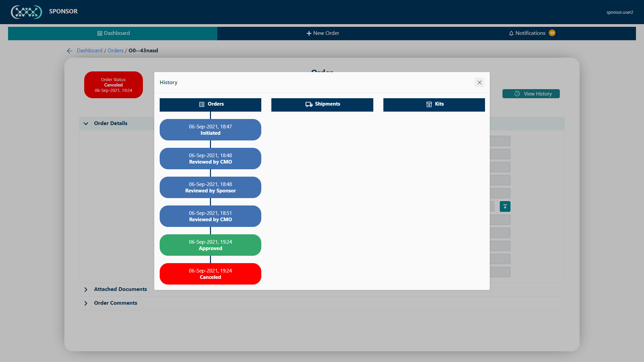Click the red Canceled history entry
This screenshot has width=644, height=362.
(x=210, y=274)
